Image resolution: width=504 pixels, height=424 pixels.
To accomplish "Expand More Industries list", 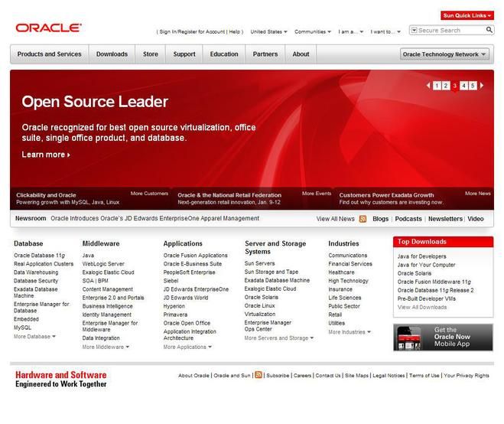I will tap(350, 332).
